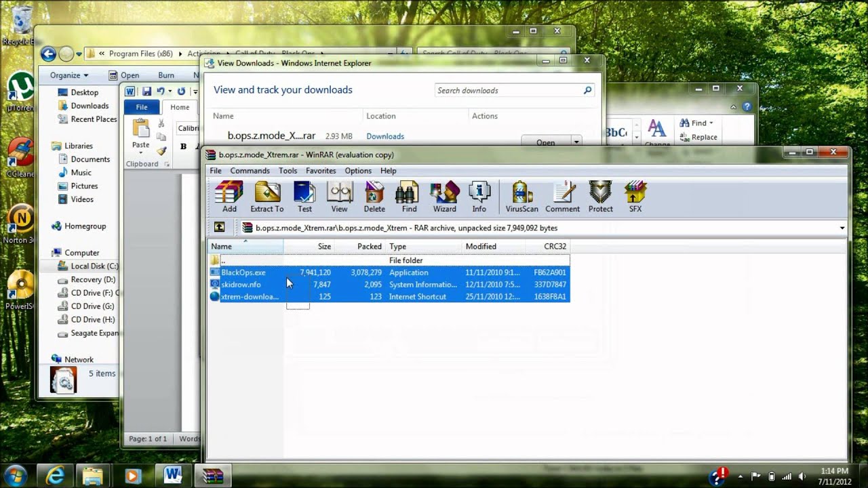Follow the Downloads location link

(385, 136)
